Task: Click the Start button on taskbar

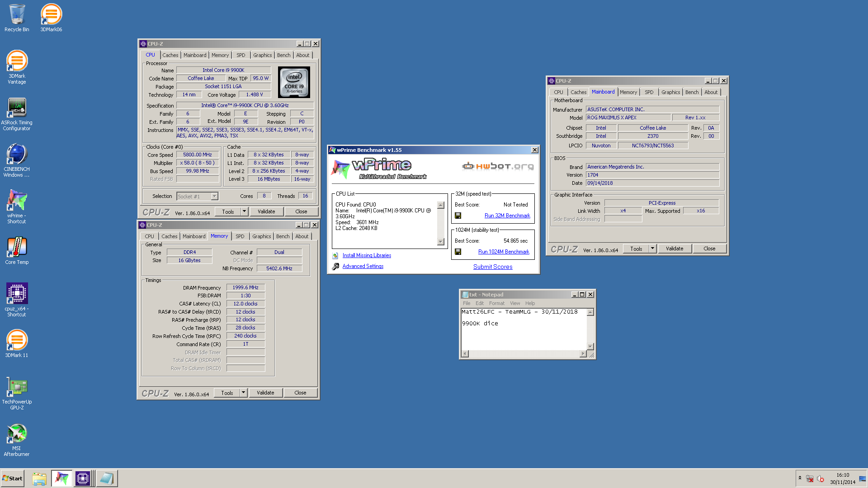Action: tap(12, 479)
